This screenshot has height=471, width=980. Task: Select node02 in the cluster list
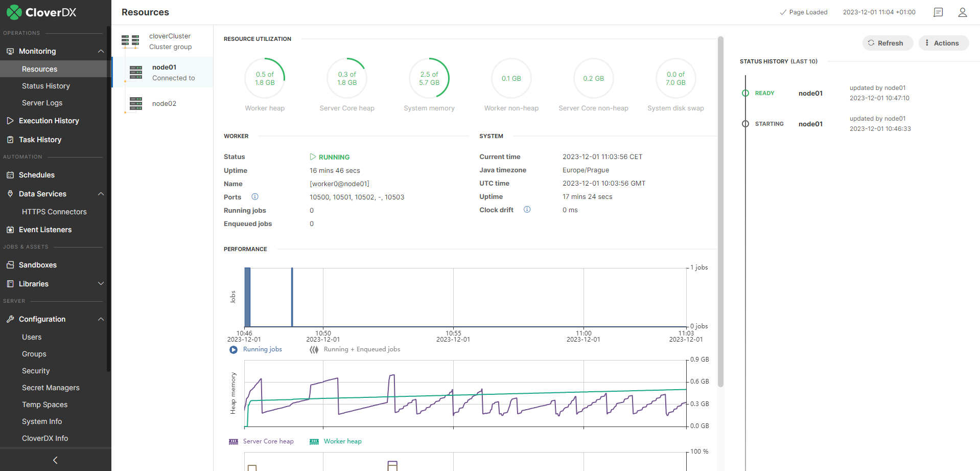(162, 103)
